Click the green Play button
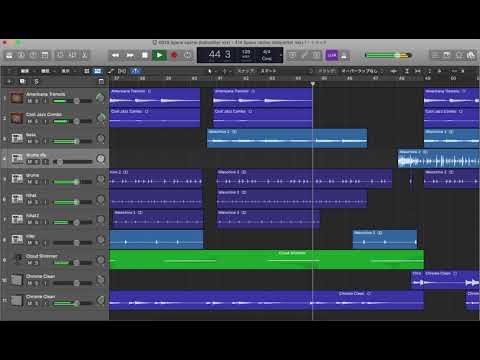 click(159, 55)
